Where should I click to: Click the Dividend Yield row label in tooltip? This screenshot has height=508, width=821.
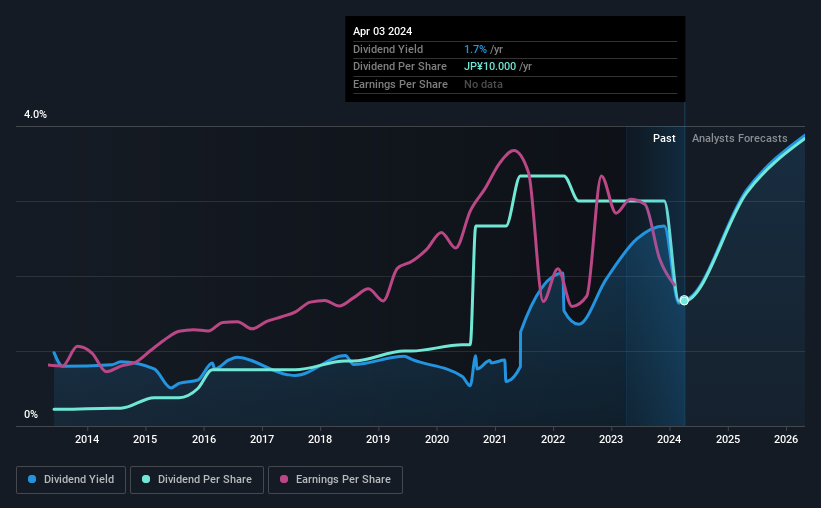388,49
